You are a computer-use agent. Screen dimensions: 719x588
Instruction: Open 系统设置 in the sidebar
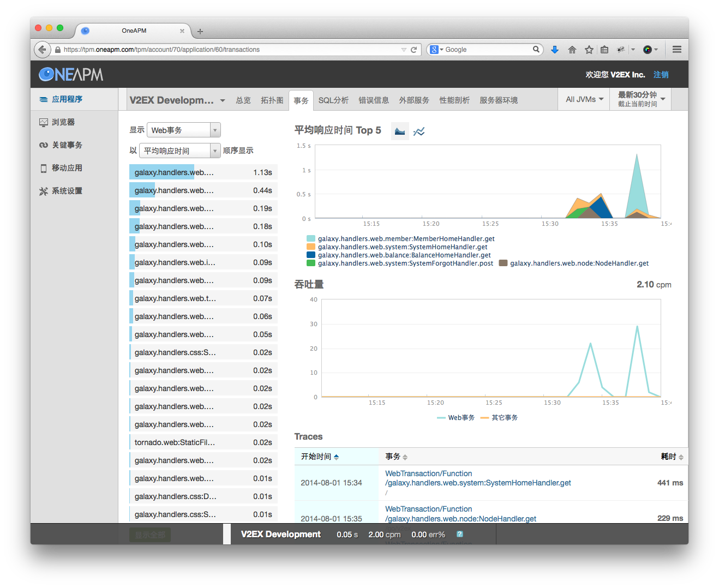[x=67, y=191]
